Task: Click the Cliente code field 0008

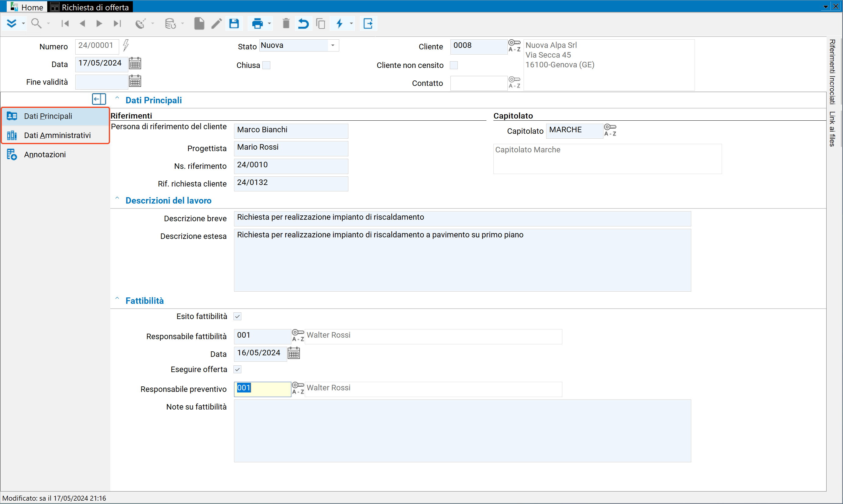Action: coord(478,47)
